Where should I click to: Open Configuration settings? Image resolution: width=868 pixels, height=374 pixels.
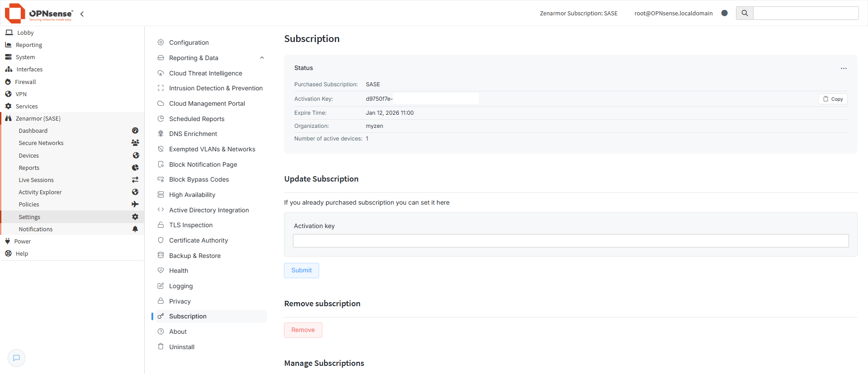(189, 42)
